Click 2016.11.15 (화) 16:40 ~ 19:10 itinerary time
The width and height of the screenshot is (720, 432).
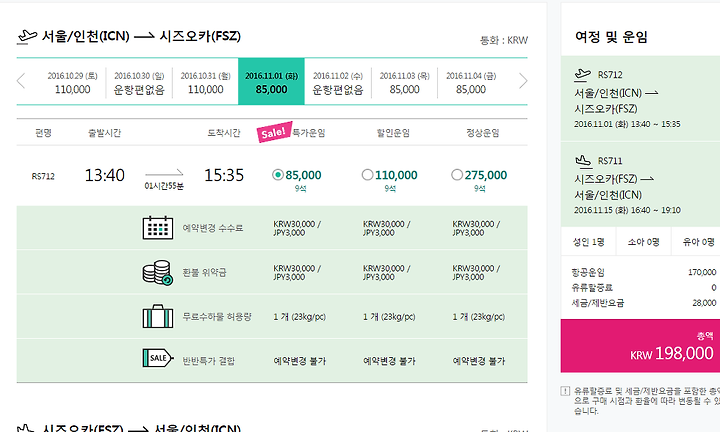tap(627, 210)
